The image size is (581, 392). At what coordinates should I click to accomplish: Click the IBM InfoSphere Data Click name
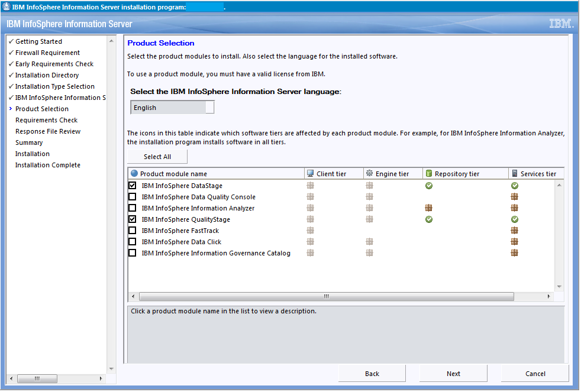[181, 242]
